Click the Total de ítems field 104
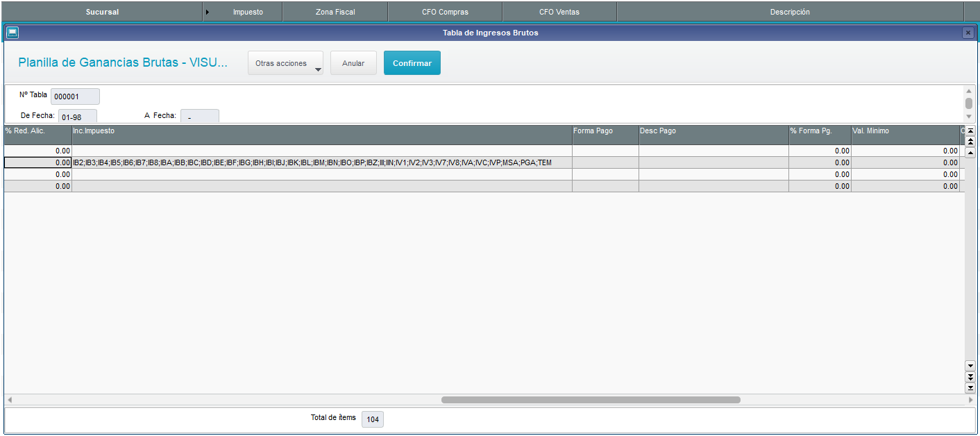 click(373, 419)
